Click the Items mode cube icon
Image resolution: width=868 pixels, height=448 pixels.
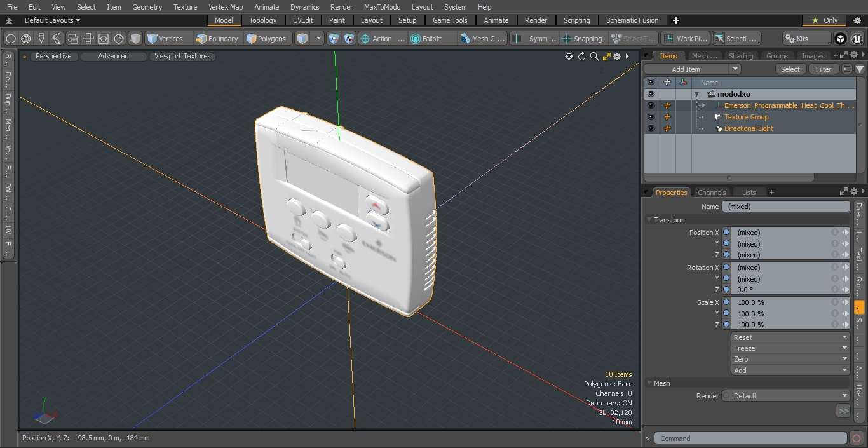[x=302, y=39]
